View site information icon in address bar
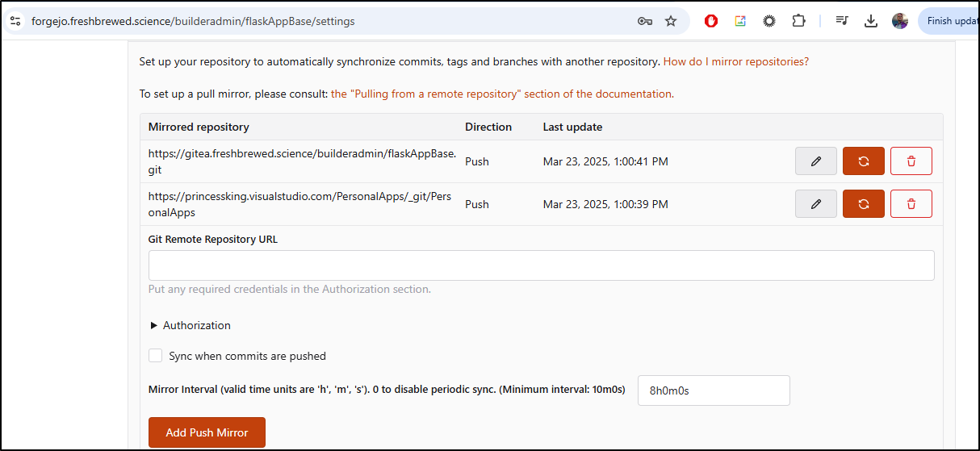This screenshot has height=451, width=980. coord(15,21)
